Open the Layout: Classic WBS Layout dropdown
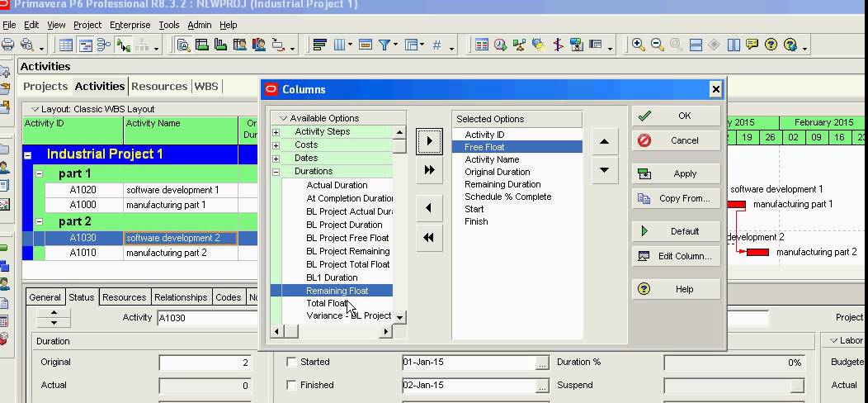Viewport: 868px width, 403px height. click(35, 109)
